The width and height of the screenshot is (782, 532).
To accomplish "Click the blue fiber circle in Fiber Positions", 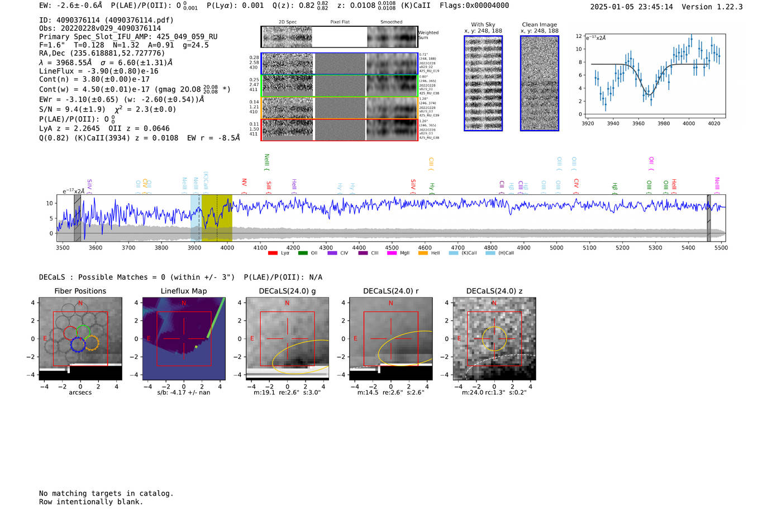I will point(78,344).
